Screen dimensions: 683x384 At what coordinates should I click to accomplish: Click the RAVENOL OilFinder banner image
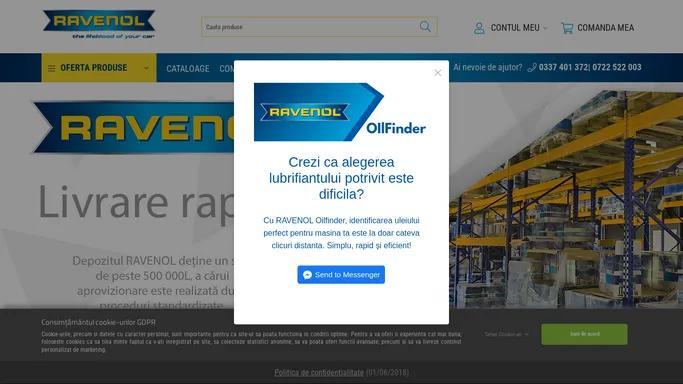(x=340, y=112)
